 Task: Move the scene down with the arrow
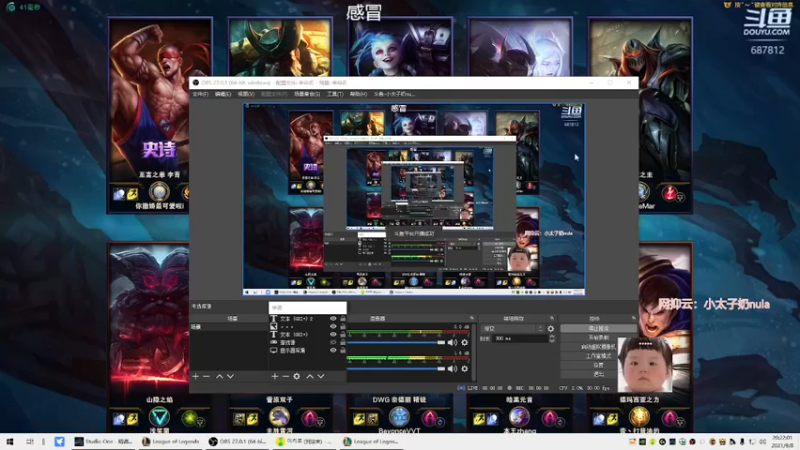pyautogui.click(x=231, y=376)
